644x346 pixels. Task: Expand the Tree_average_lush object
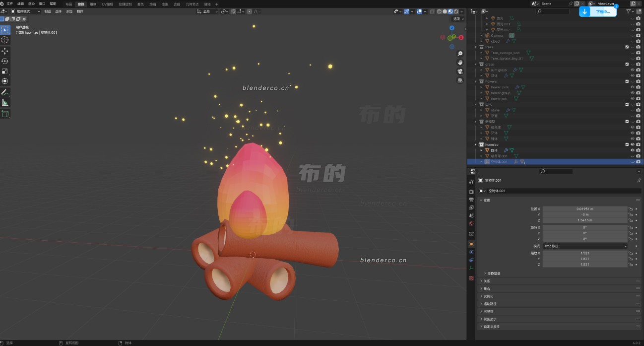(482, 53)
